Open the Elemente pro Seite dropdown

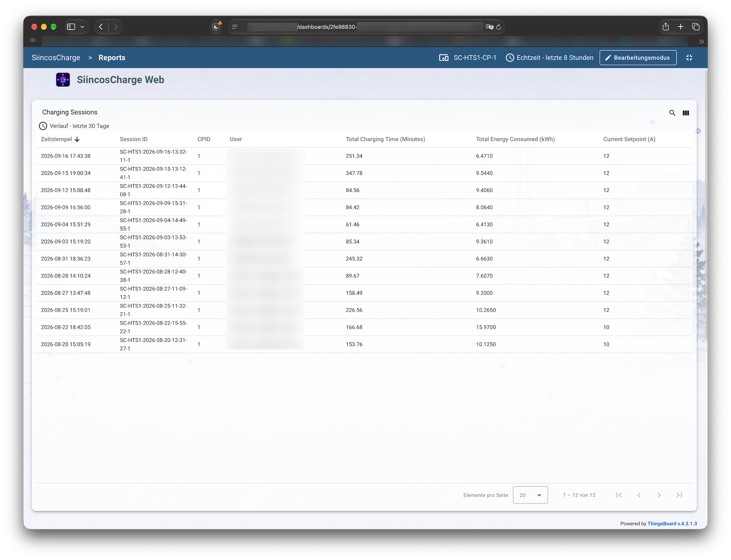[x=530, y=495]
